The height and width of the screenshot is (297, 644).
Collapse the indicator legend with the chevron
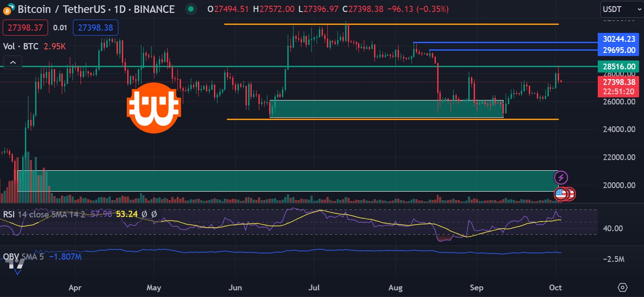(13, 62)
